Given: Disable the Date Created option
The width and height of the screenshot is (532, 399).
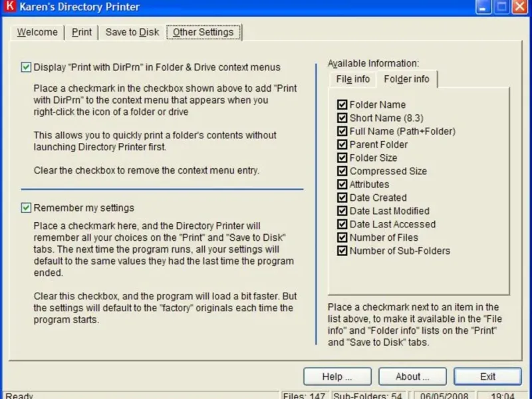Looking at the screenshot, I should (x=342, y=198).
